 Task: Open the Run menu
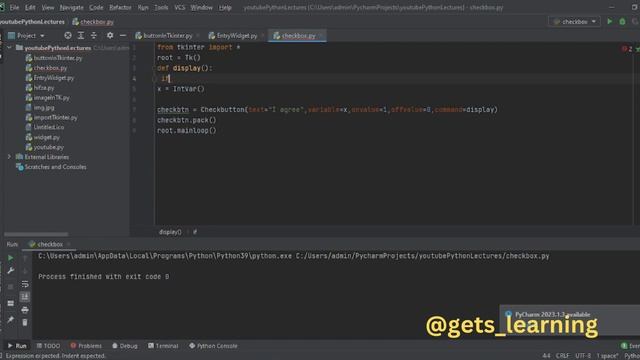pyautogui.click(x=143, y=7)
